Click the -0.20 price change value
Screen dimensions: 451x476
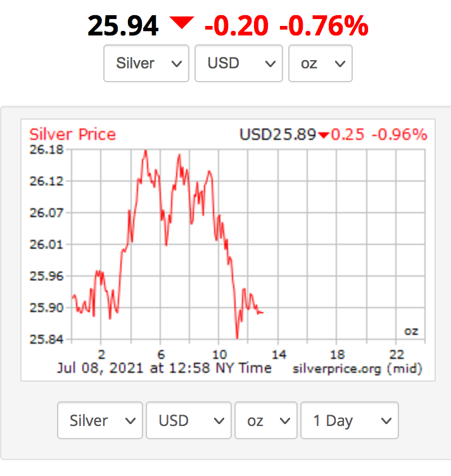pyautogui.click(x=237, y=26)
